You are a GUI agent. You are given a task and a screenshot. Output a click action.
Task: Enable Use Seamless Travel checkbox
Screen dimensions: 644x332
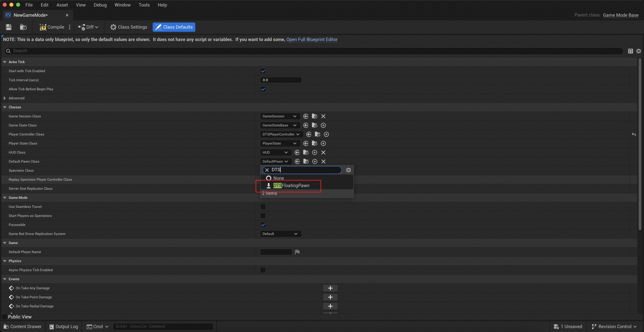point(263,207)
